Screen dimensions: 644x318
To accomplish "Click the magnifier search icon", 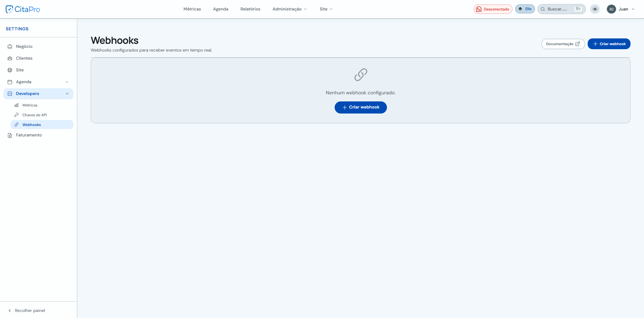I will pyautogui.click(x=543, y=9).
